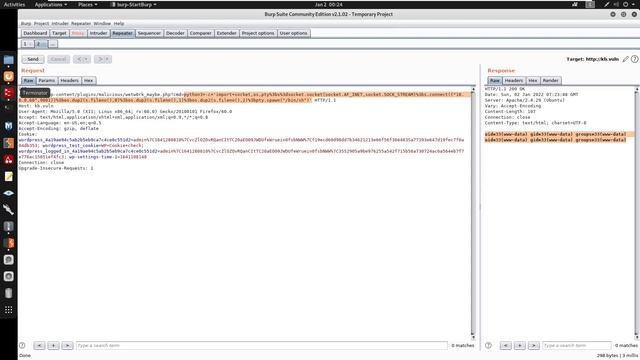
Task: Open the clock in top bar
Action: click(329, 4)
